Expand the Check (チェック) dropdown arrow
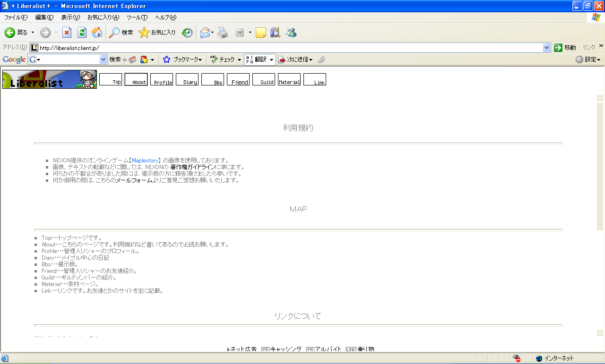The height and width of the screenshot is (364, 605). point(240,59)
